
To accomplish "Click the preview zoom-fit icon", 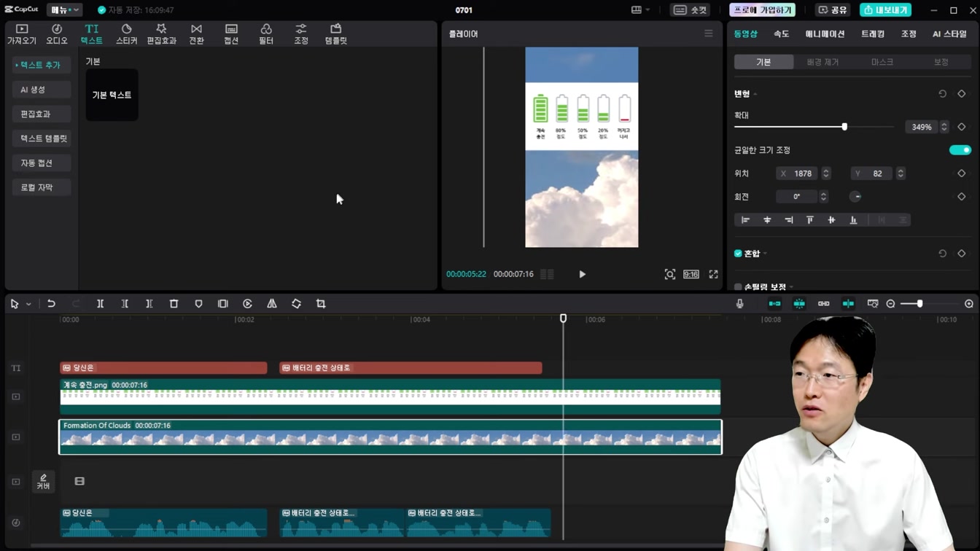I will pyautogui.click(x=669, y=274).
